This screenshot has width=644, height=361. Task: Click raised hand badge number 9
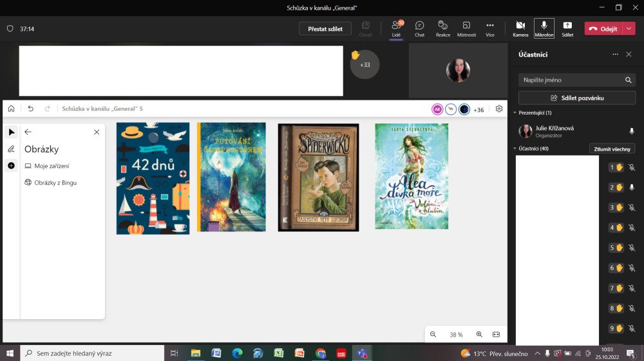pyautogui.click(x=616, y=328)
